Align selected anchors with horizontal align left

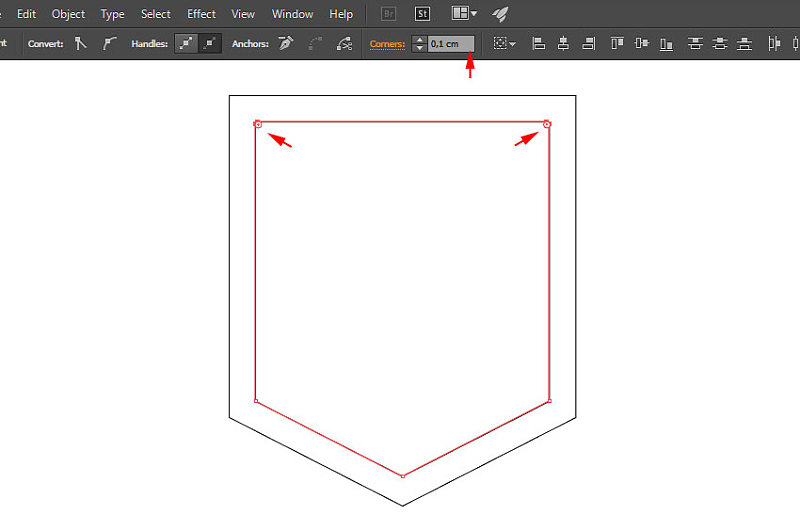[538, 44]
